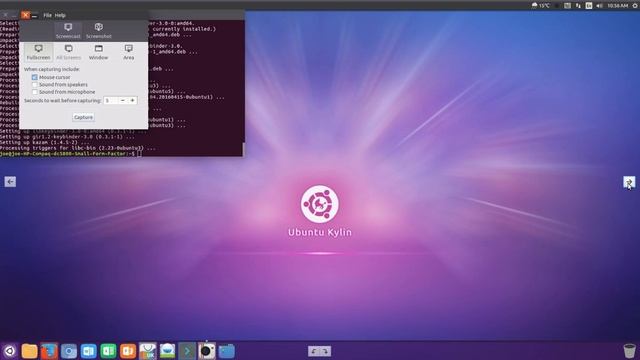Open the Trash icon in the dock
Image resolution: width=640 pixels, height=360 pixels.
pyautogui.click(x=629, y=351)
